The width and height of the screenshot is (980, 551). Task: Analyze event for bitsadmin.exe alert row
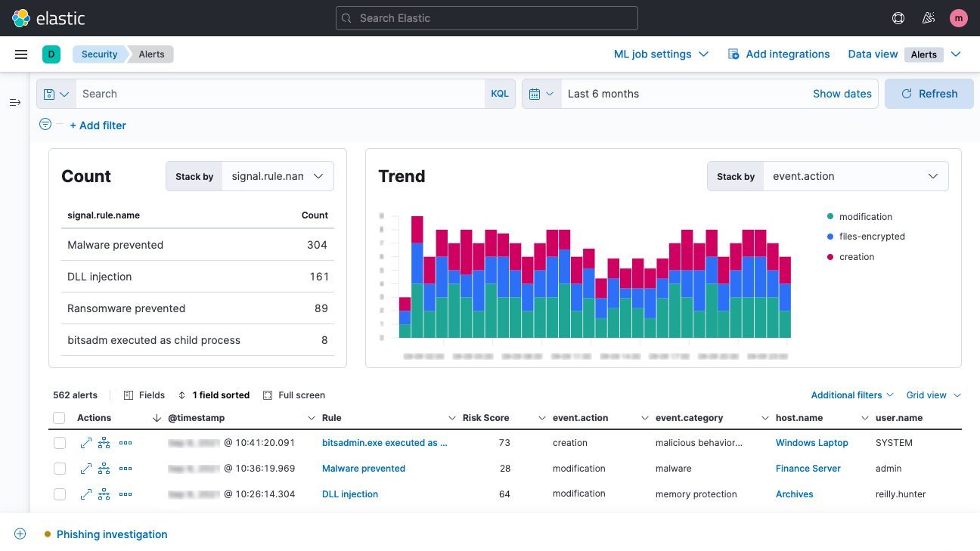pyautogui.click(x=104, y=443)
